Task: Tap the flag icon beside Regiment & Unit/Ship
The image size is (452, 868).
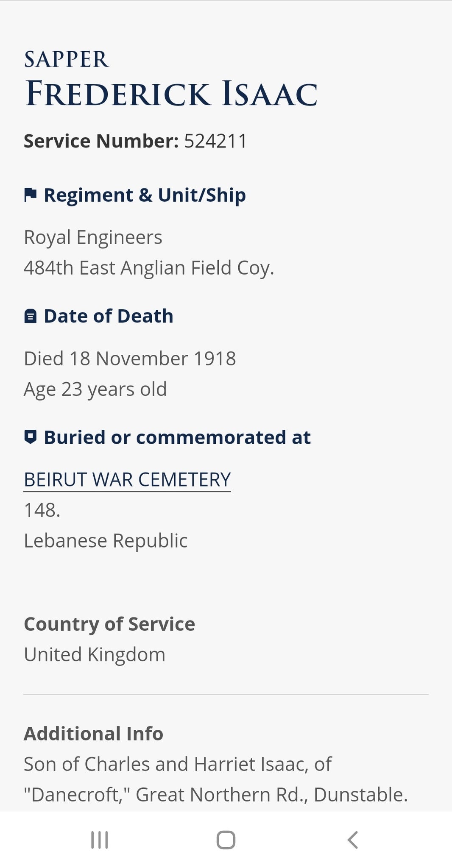Action: [30, 195]
